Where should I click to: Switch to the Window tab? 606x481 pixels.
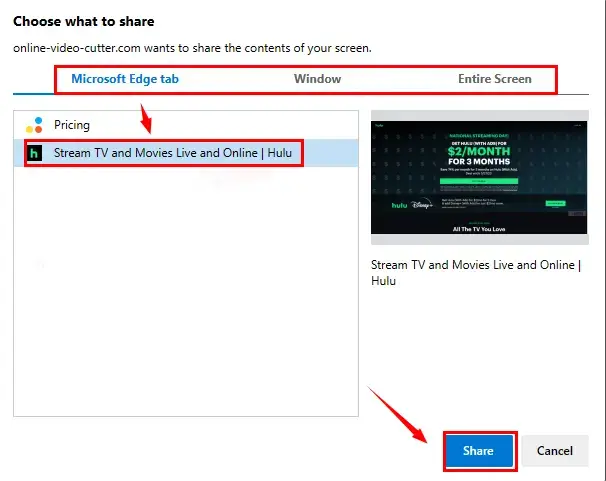click(x=317, y=79)
